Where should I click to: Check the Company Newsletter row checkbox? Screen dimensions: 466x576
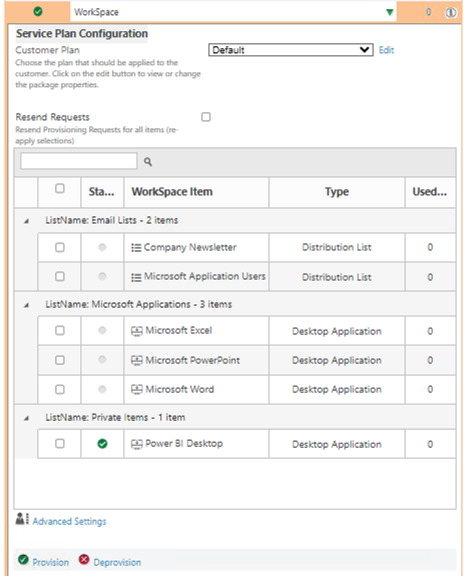point(59,247)
